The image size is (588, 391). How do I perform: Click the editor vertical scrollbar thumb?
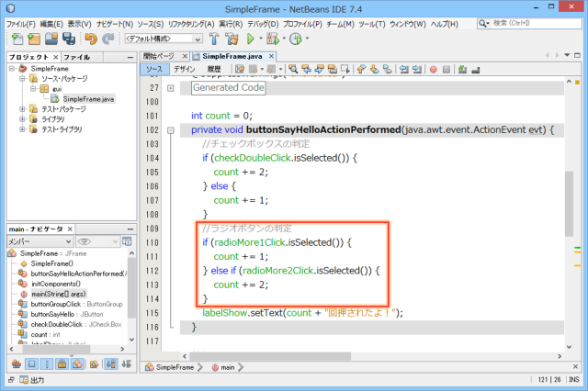click(x=569, y=204)
